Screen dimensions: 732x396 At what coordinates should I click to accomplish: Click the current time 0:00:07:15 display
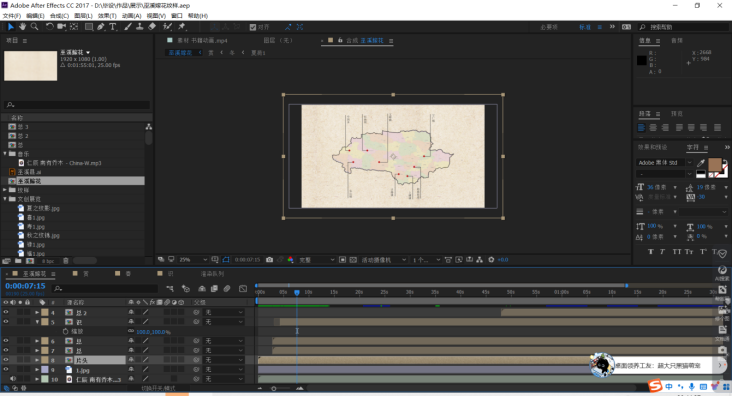25,286
